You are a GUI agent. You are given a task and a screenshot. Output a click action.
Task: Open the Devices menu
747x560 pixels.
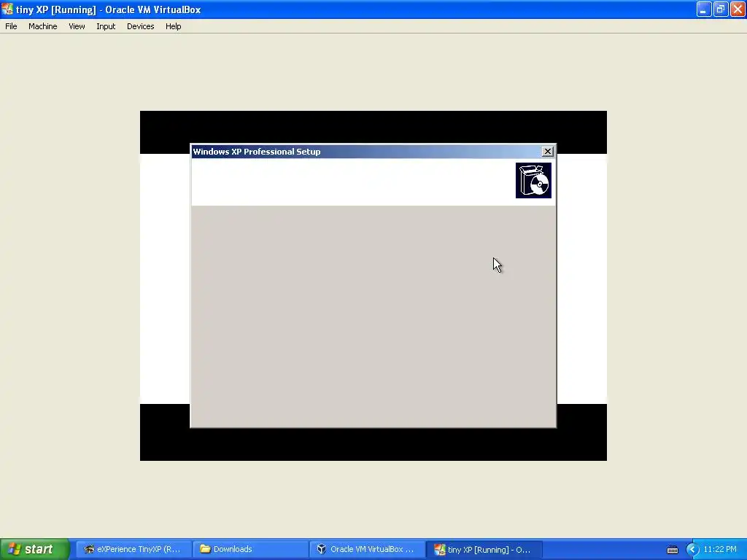pos(141,26)
